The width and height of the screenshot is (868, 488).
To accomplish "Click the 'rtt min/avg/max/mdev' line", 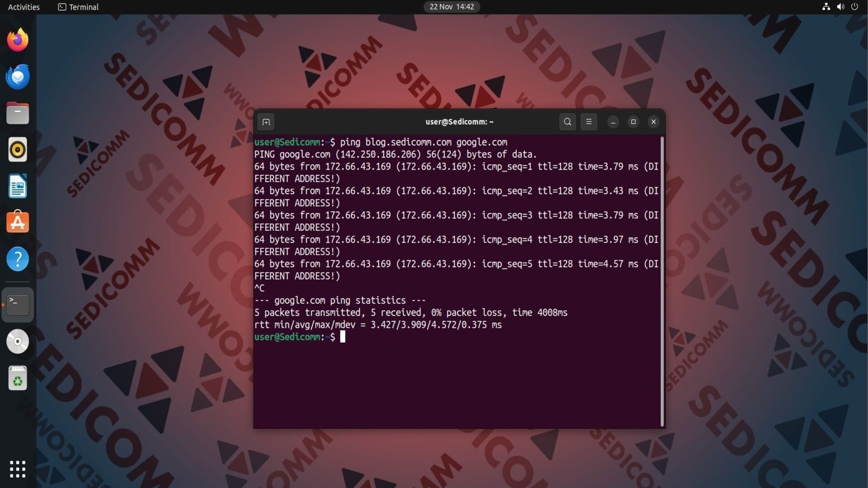I will click(378, 325).
